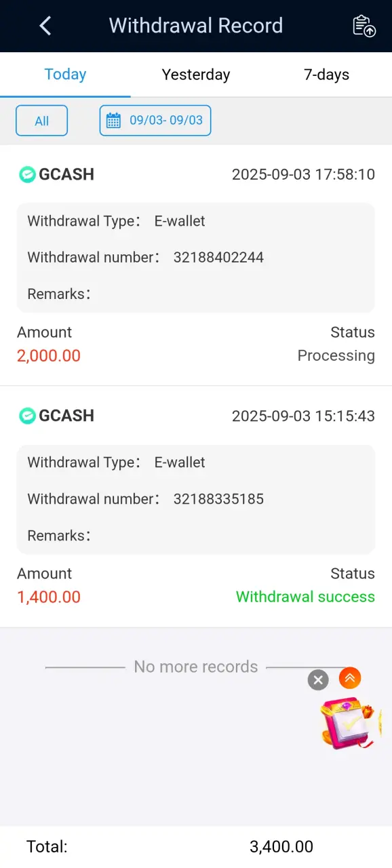
Task: Switch to the 7-days tab
Action: [x=326, y=75]
